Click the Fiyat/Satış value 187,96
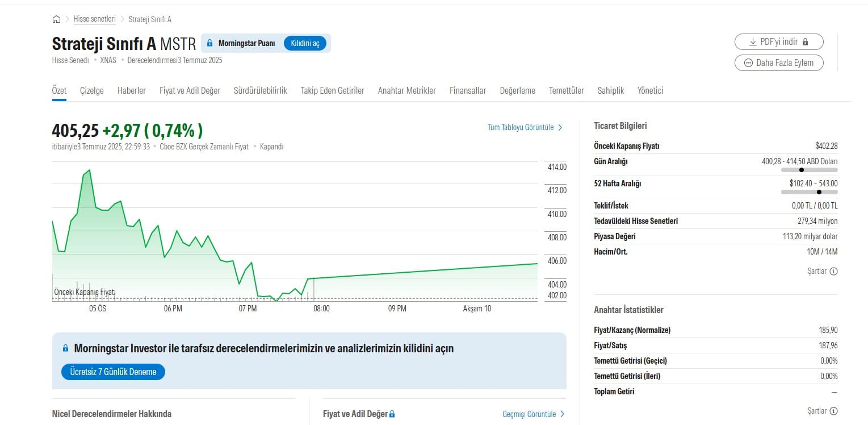The width and height of the screenshot is (868, 425). click(828, 345)
